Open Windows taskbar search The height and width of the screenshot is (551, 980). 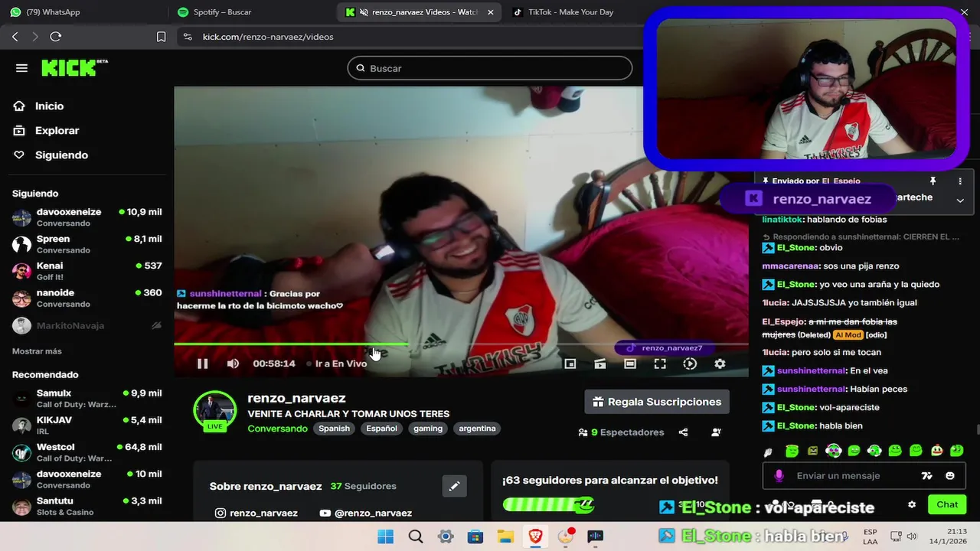click(416, 536)
